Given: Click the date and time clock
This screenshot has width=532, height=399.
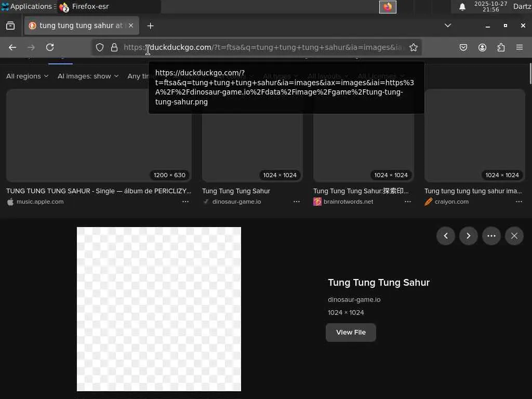Looking at the screenshot, I should click(x=490, y=7).
